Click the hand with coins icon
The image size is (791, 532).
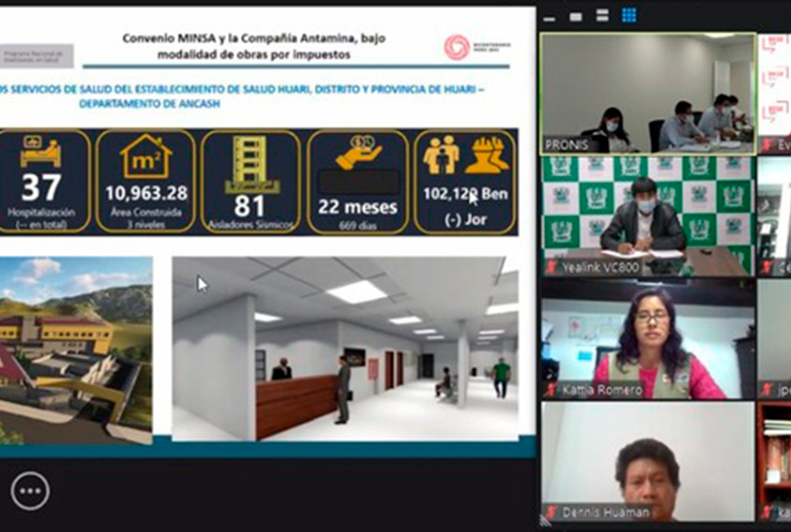coord(358,151)
